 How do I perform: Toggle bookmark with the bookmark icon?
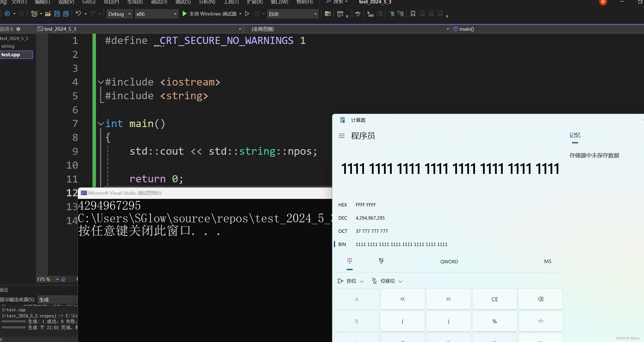click(x=413, y=14)
